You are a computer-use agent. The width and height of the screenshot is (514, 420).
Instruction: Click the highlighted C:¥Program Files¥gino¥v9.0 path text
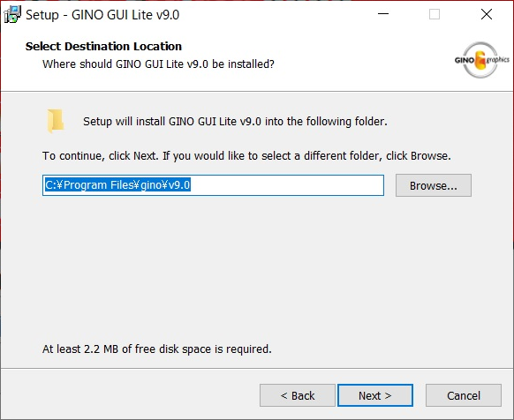(117, 185)
